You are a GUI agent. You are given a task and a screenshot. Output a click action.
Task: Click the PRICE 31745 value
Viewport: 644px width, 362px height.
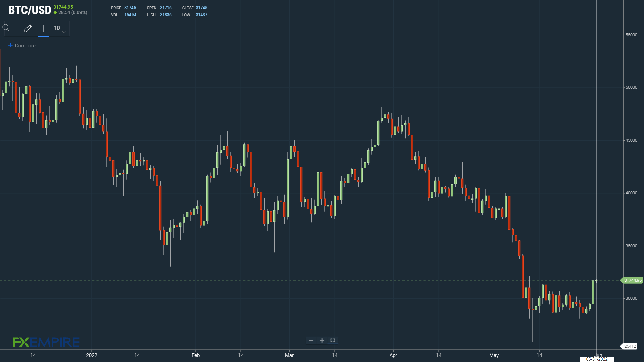[x=130, y=8]
